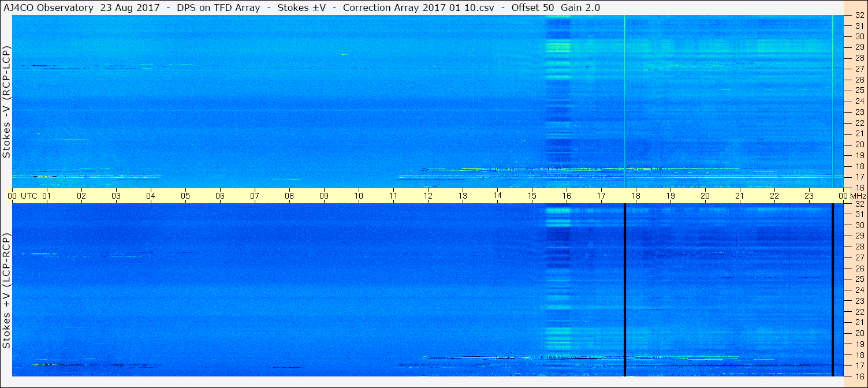Select the 19 hour marker on the time axis
Viewport: 868px width, 388px height.
[x=670, y=196]
